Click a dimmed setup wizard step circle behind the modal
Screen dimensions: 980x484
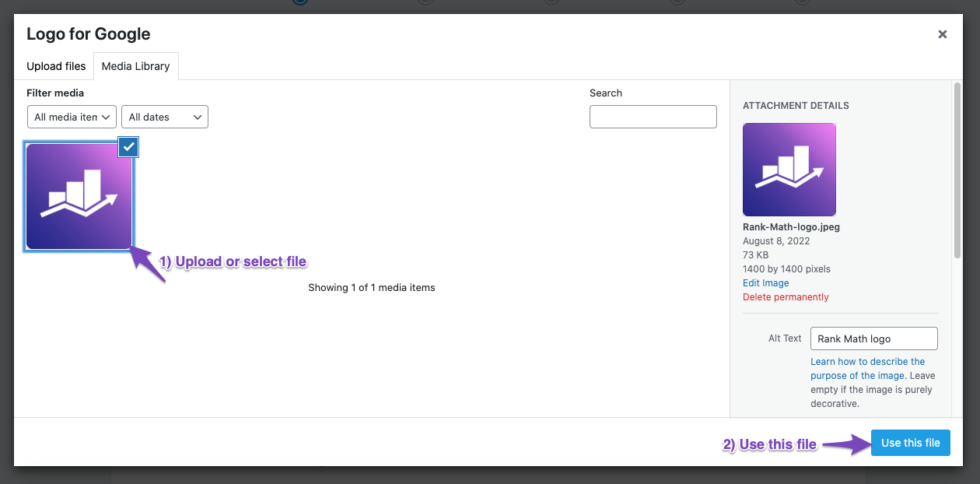425,2
